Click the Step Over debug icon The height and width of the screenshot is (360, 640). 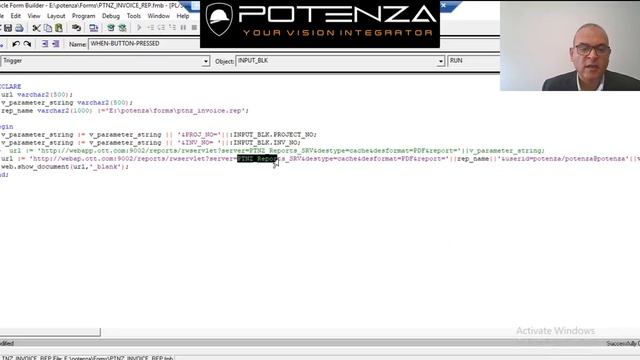click(162, 28)
